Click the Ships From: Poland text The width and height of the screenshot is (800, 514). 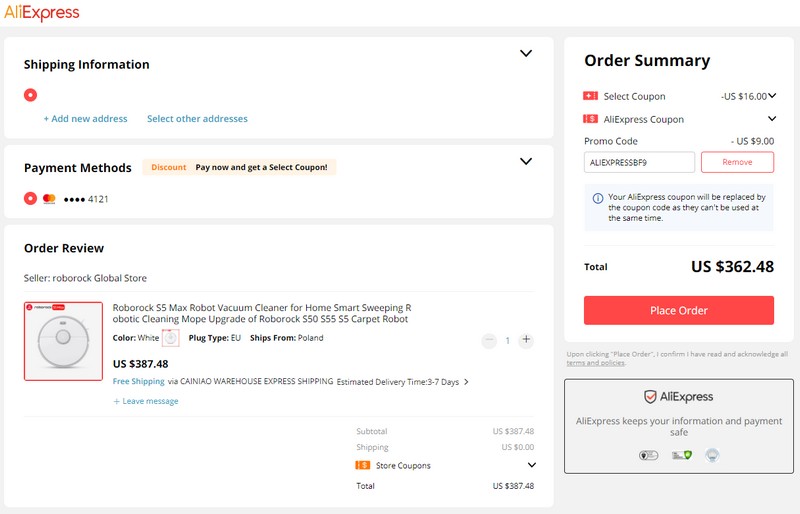pos(287,338)
